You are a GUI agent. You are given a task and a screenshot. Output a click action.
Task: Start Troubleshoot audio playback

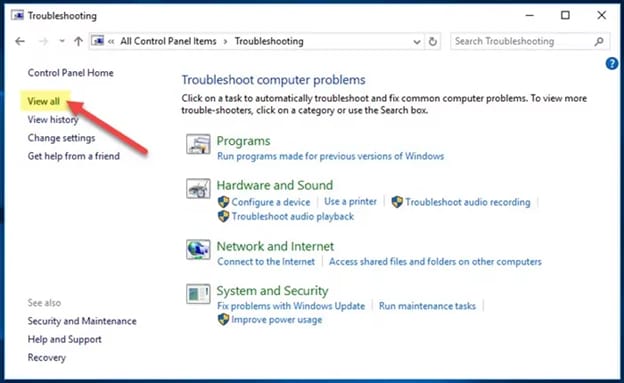coord(292,217)
